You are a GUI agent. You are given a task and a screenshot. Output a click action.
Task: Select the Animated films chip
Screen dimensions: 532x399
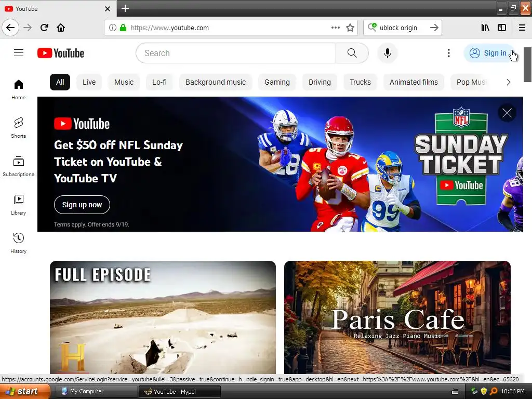coord(414,82)
